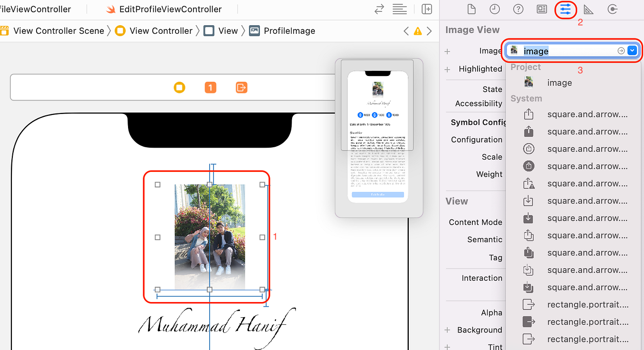644x350 pixels.
Task: Open the File inspector
Action: [x=471, y=9]
